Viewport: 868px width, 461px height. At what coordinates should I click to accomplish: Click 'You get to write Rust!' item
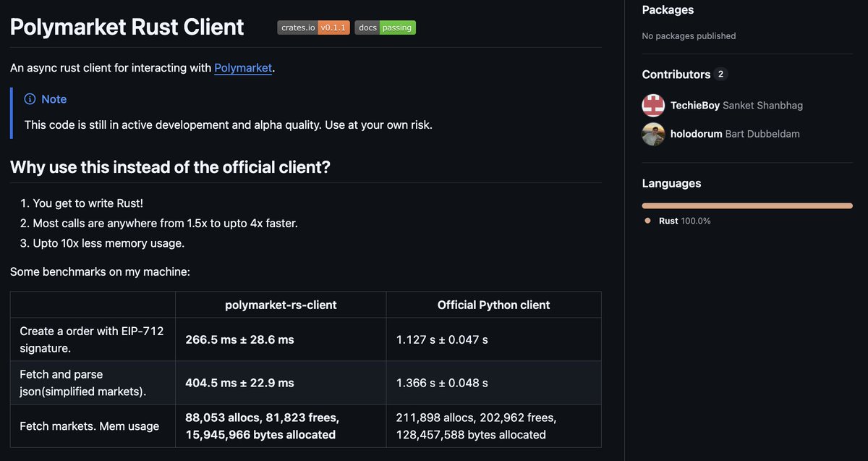tap(88, 204)
